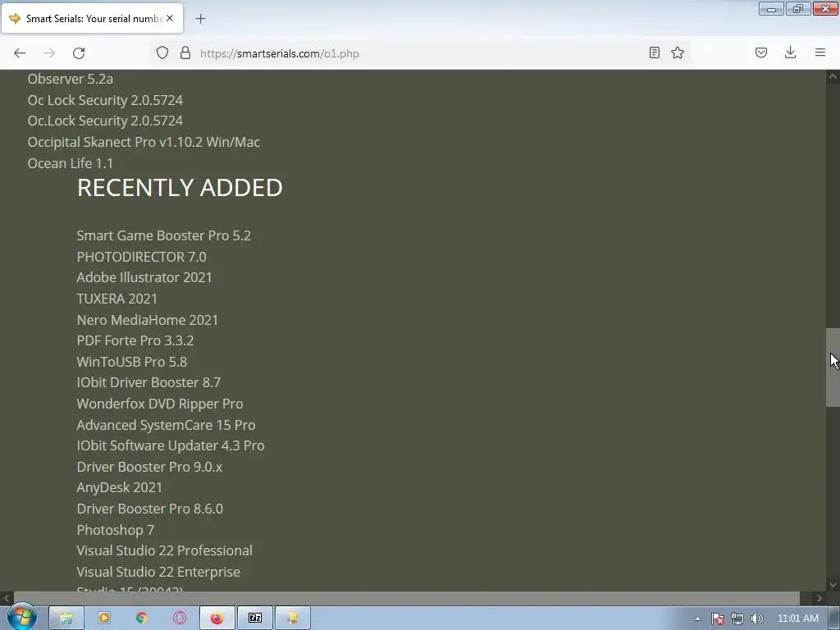Open the Windows Start menu orb
Viewport: 840px width, 630px height.
click(22, 617)
